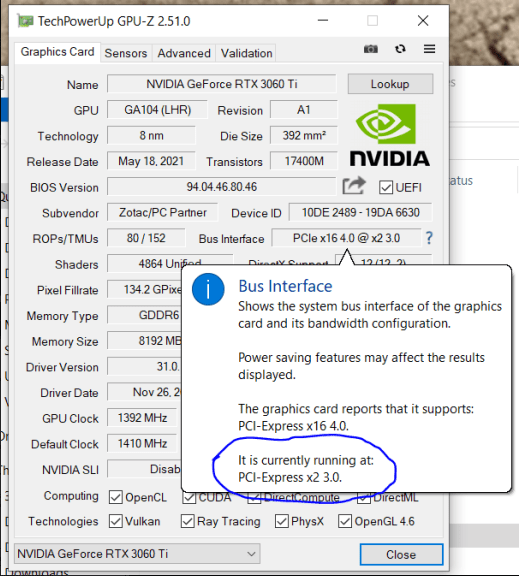Viewport: 519px width, 576px height.
Task: Click the 'Driver Date' label
Action: (69, 393)
